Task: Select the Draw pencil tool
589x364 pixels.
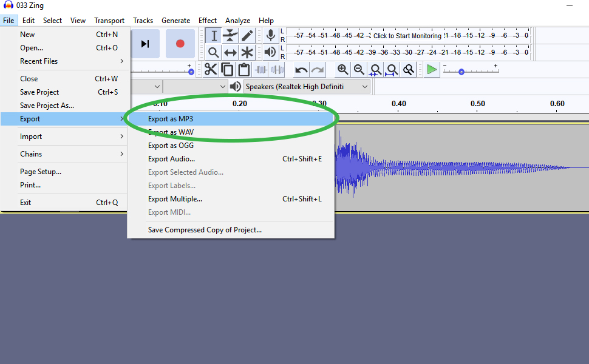Action: (x=247, y=36)
